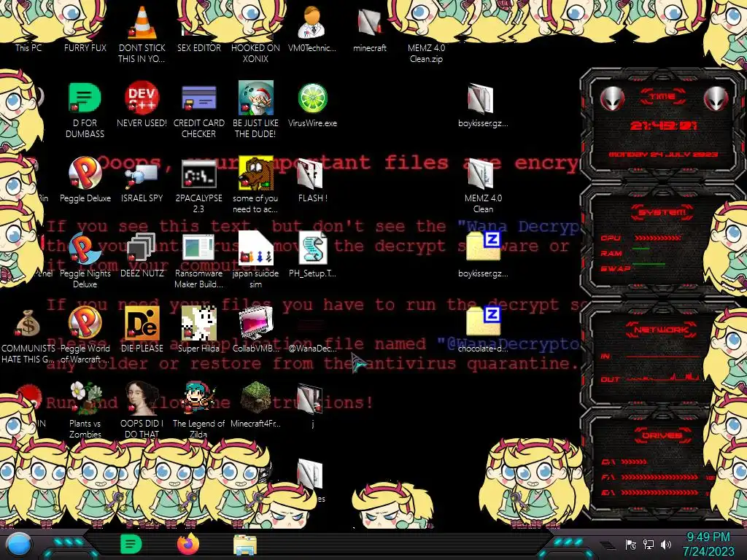The image size is (747, 560).
Task: Click the left alien head gadget icon
Action: coord(612,99)
